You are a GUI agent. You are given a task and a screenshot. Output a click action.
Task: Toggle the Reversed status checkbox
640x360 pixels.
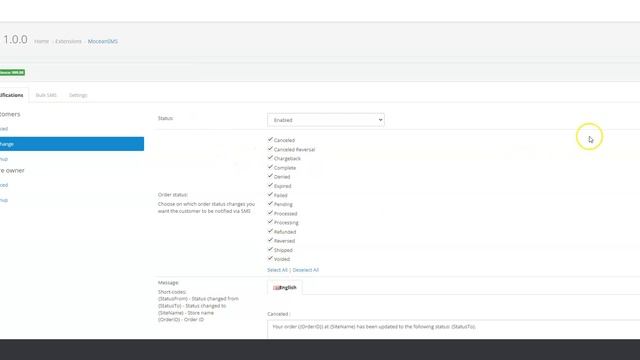pyautogui.click(x=270, y=240)
